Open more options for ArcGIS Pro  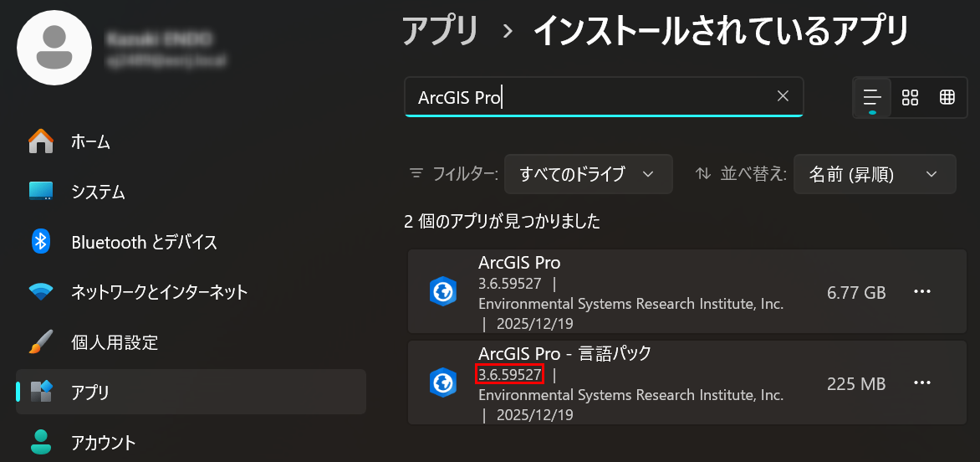tap(922, 291)
